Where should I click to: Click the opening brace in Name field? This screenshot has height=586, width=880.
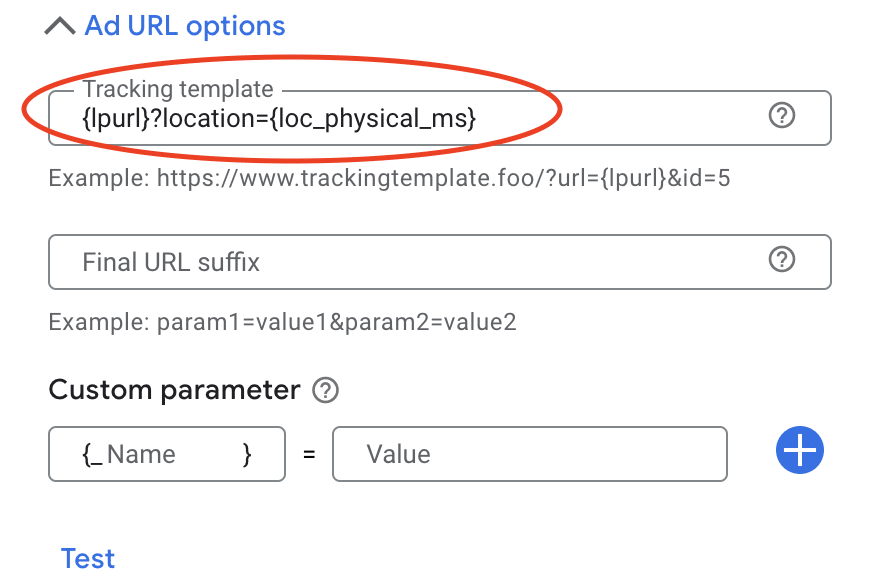click(x=88, y=454)
